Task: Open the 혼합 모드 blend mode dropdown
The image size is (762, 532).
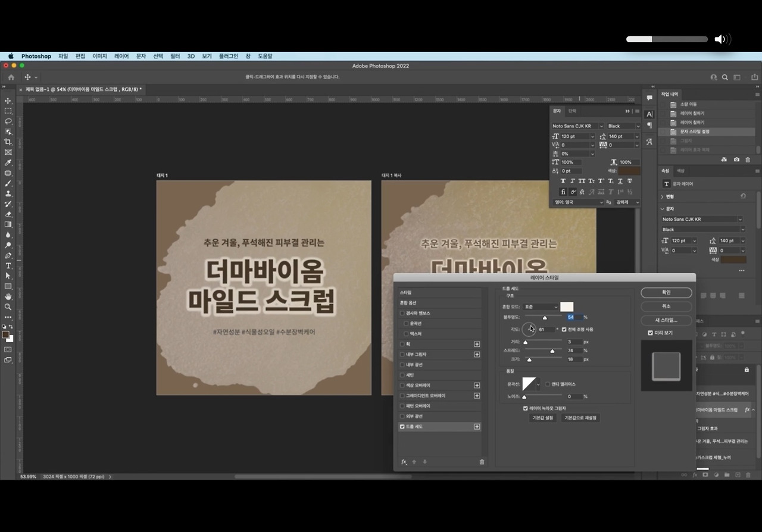Action: (x=540, y=307)
